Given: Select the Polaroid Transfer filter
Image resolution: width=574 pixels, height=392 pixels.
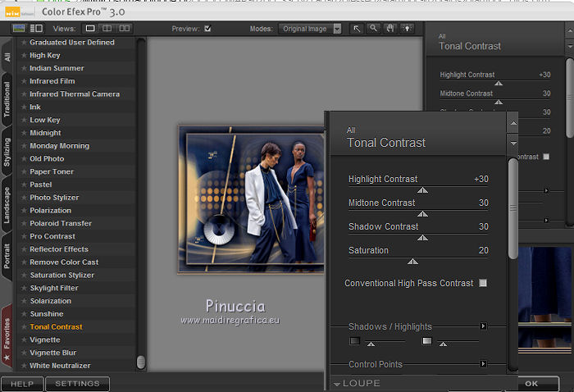Looking at the screenshot, I should [61, 223].
